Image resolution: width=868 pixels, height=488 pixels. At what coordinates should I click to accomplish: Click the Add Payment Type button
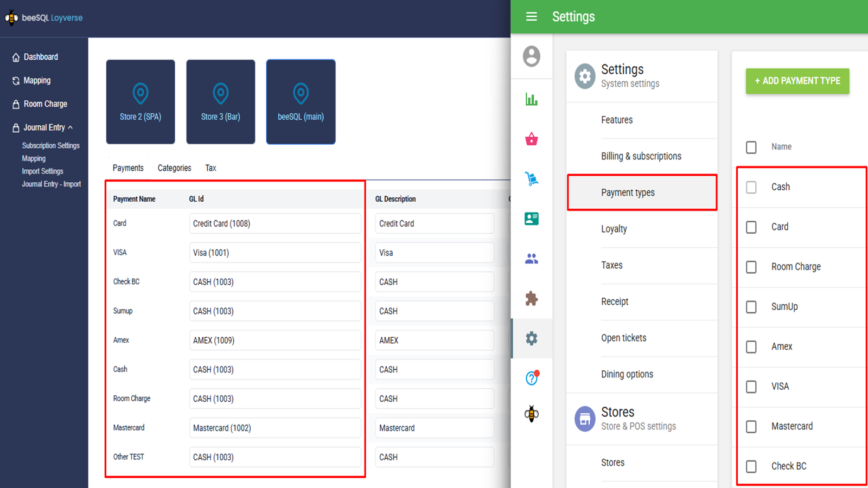[x=797, y=81]
